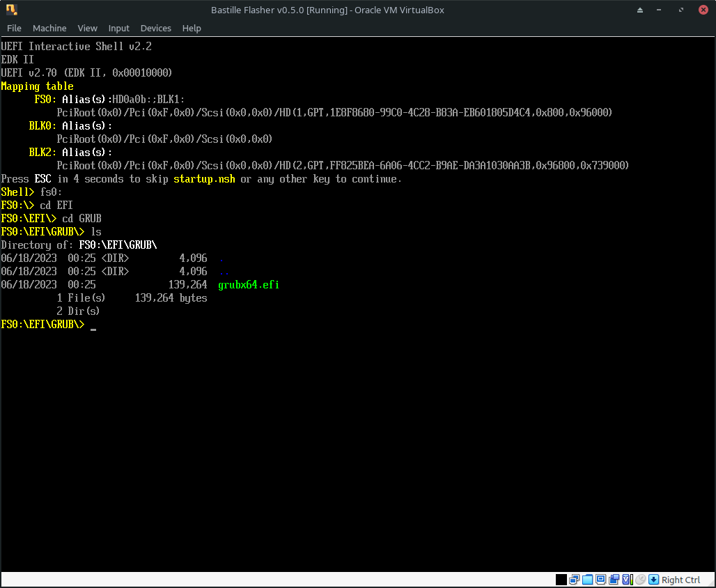Screen dimensions: 716x588
Task: Open the Input menu
Action: [118, 29]
